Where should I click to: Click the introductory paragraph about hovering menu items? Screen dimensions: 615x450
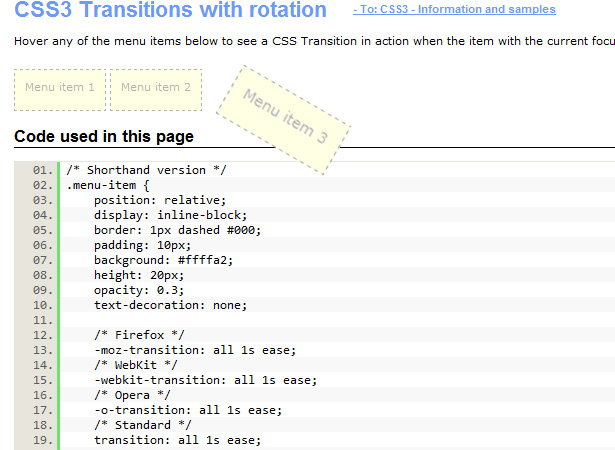pos(314,41)
